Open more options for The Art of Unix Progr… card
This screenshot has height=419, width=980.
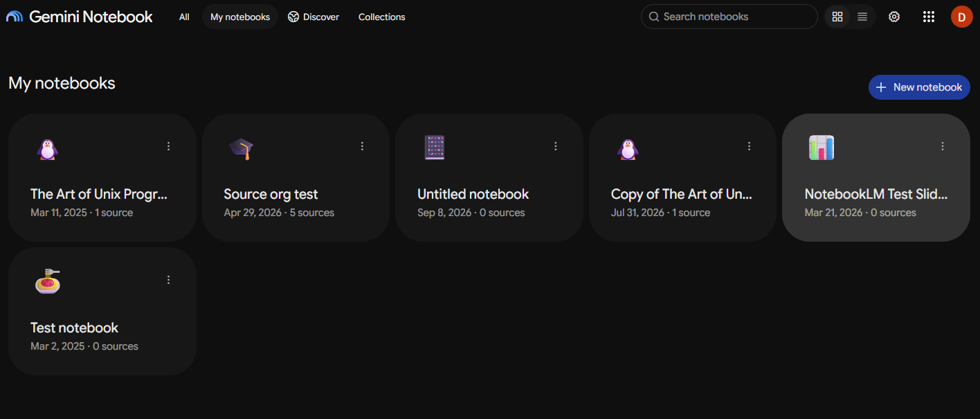(168, 146)
